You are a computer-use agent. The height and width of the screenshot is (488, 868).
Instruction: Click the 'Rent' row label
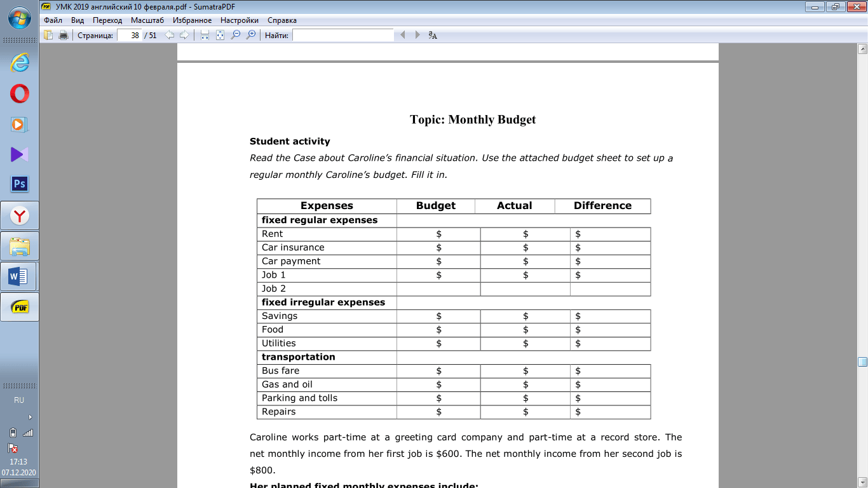tap(273, 234)
